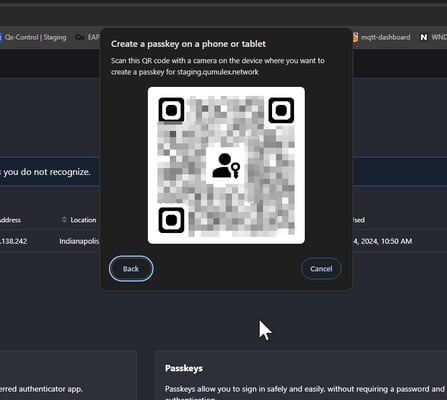Screen dimensions: 447x400
Task: Click the 10:50 AM timestamp cell
Action: tap(382, 241)
